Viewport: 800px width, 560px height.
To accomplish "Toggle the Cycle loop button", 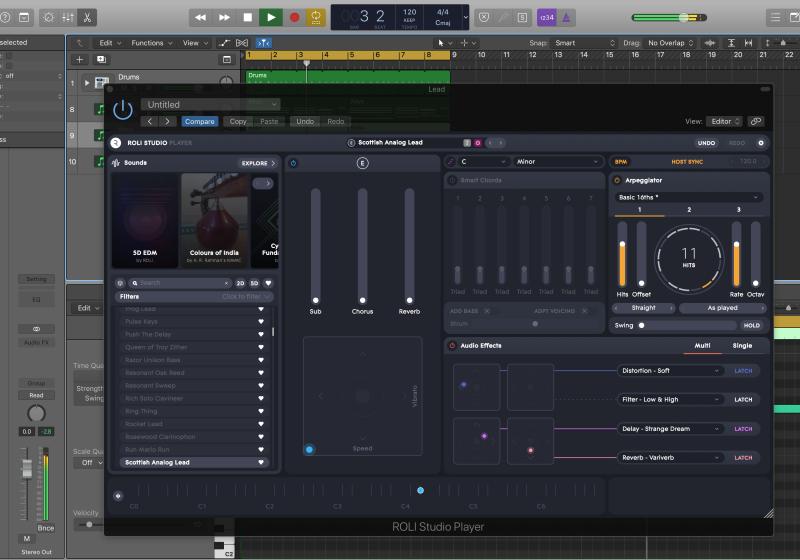I will click(316, 17).
